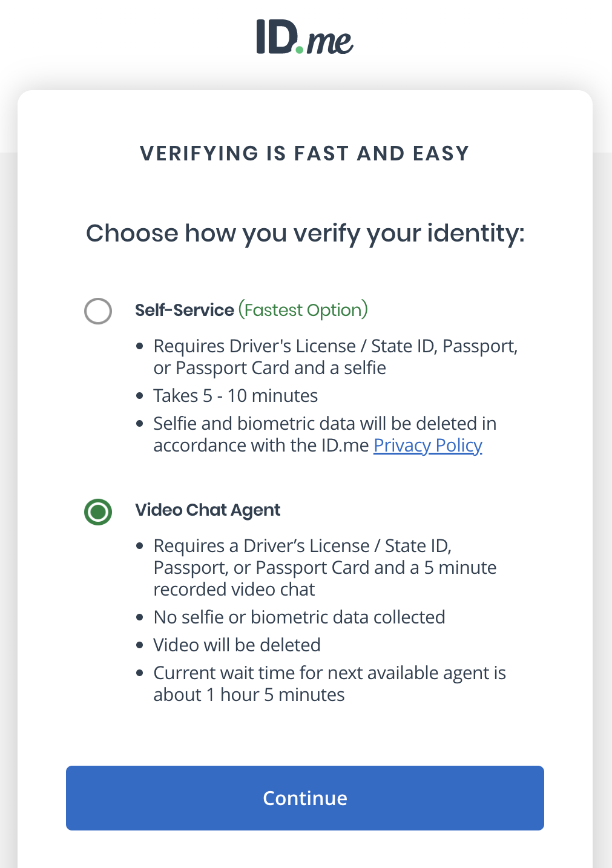Image resolution: width=612 pixels, height=868 pixels.
Task: Click "Requires a Driver's License / State ID," line
Action: tap(303, 546)
